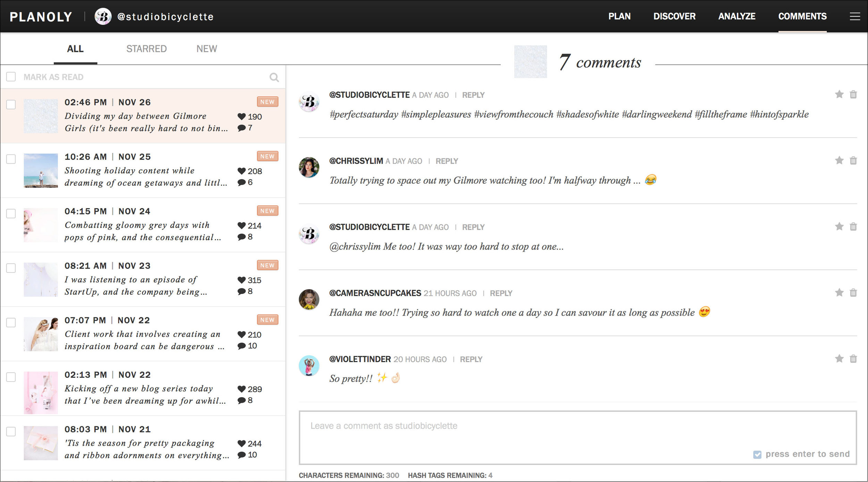
Task: Click the 'Dividing my day between Gilmore' caption
Action: pyautogui.click(x=146, y=122)
